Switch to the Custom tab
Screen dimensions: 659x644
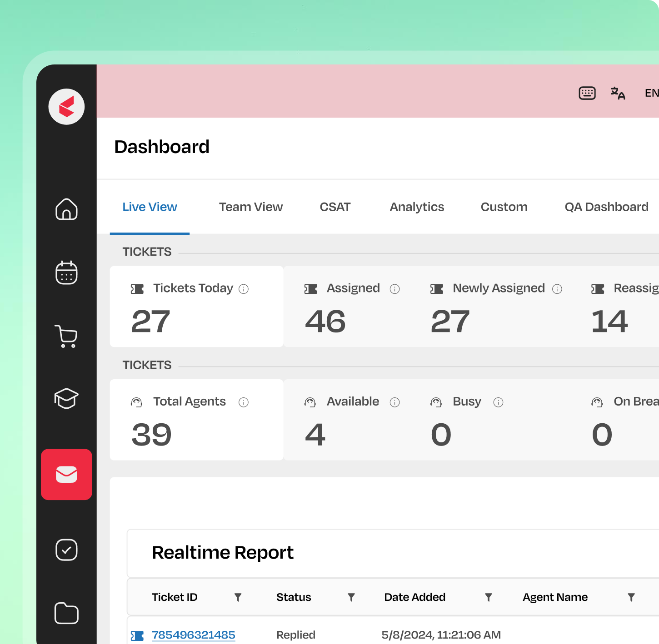click(x=504, y=207)
